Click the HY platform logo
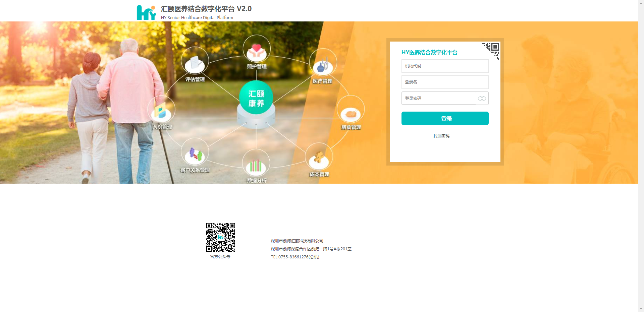This screenshot has width=644, height=312. pyautogui.click(x=146, y=13)
